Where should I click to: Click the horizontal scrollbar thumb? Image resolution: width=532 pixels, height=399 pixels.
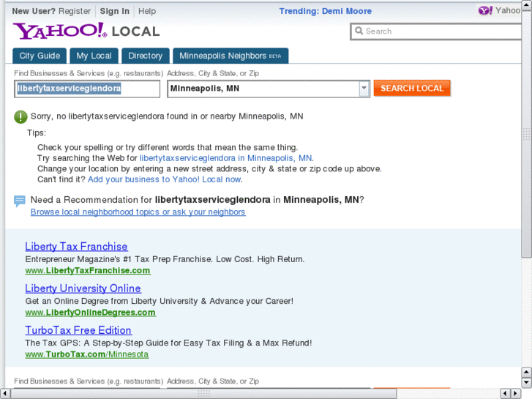pos(204,394)
